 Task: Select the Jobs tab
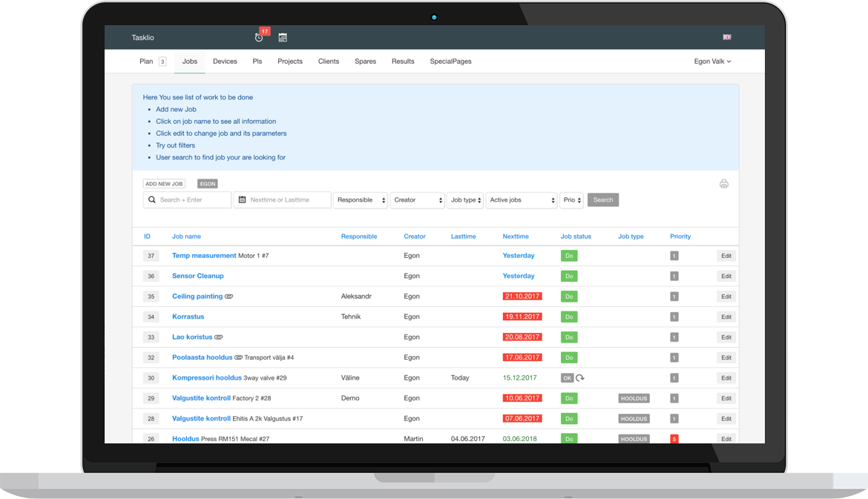190,62
